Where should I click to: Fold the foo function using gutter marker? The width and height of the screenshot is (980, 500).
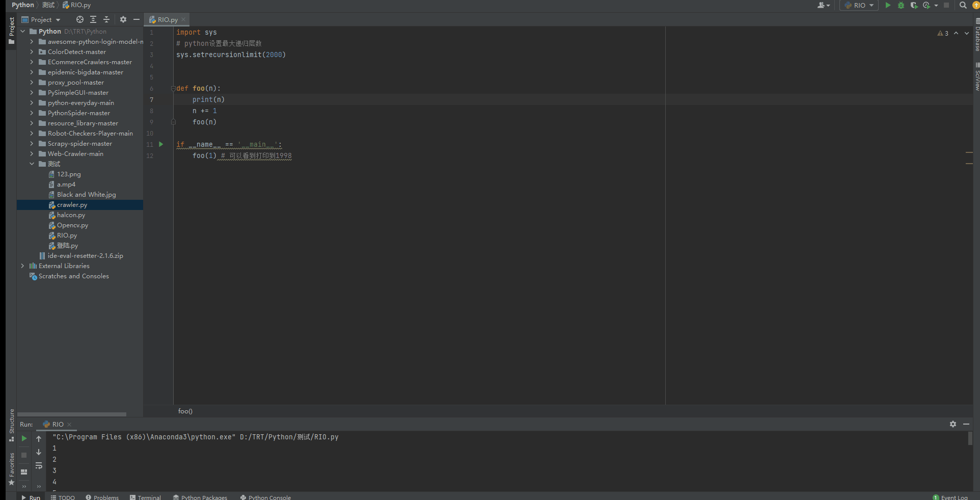173,88
